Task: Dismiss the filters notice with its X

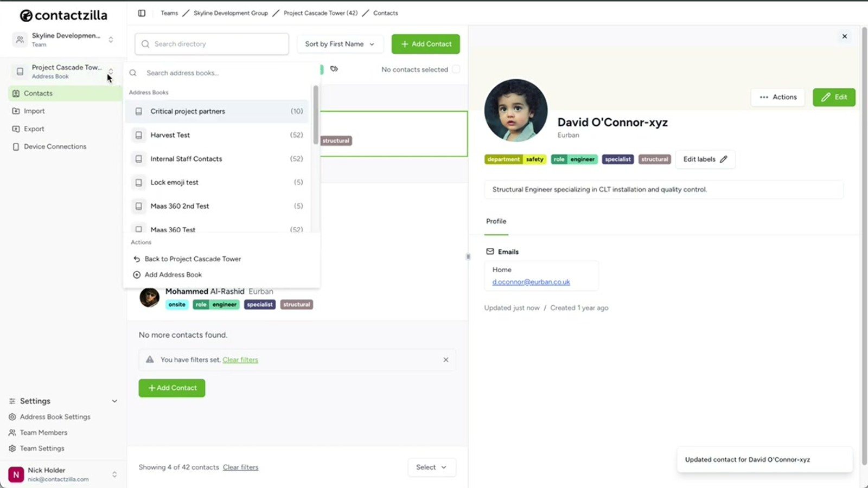Action: click(x=446, y=360)
